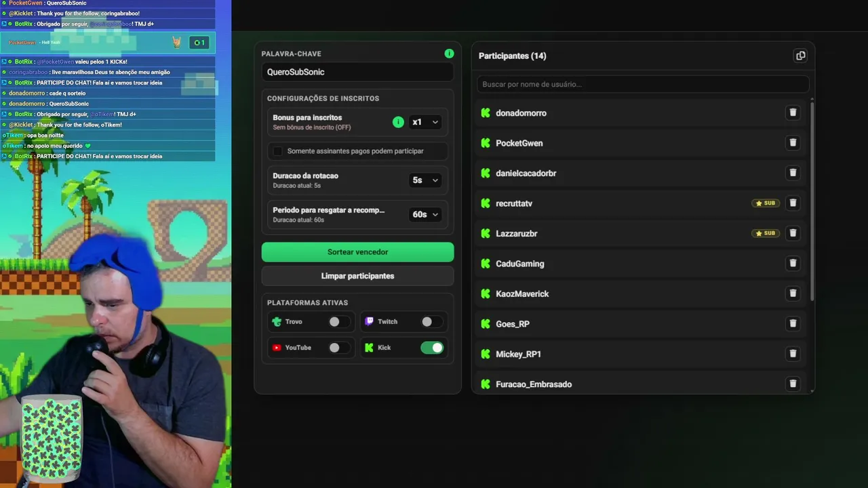Select participant name Mickey_RP1
Image resolution: width=868 pixels, height=488 pixels.
tap(518, 354)
